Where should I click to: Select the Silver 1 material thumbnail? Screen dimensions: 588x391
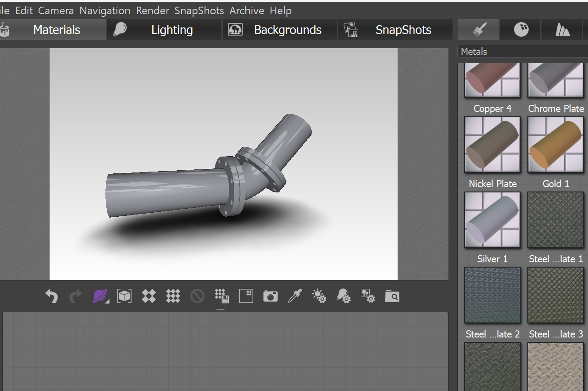click(x=492, y=220)
